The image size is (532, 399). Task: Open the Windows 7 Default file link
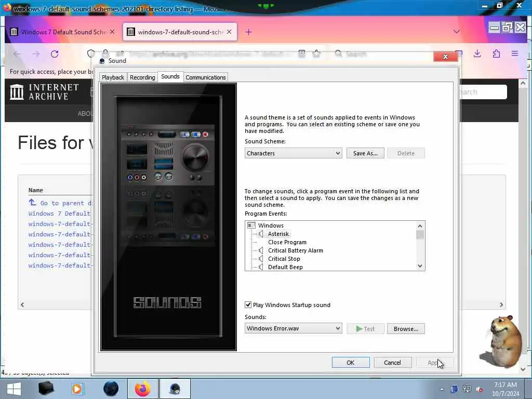[60, 214]
